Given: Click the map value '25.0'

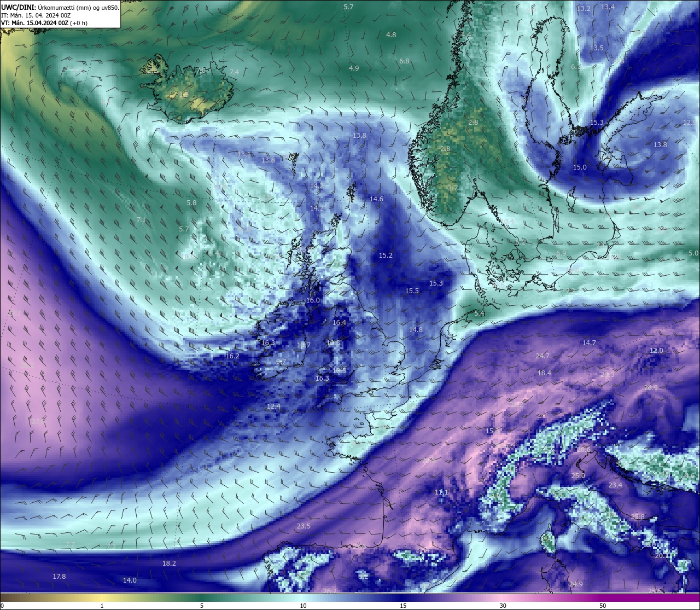Looking at the screenshot, I should pos(578,476).
